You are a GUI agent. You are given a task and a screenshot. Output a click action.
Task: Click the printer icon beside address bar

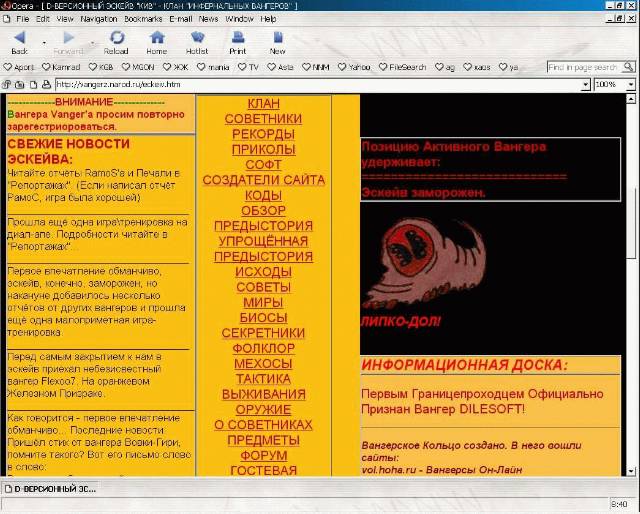point(47,85)
